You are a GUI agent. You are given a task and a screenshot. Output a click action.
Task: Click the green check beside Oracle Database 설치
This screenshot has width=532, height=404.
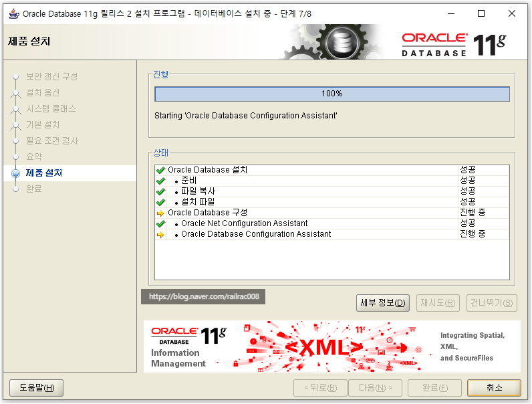pos(161,170)
